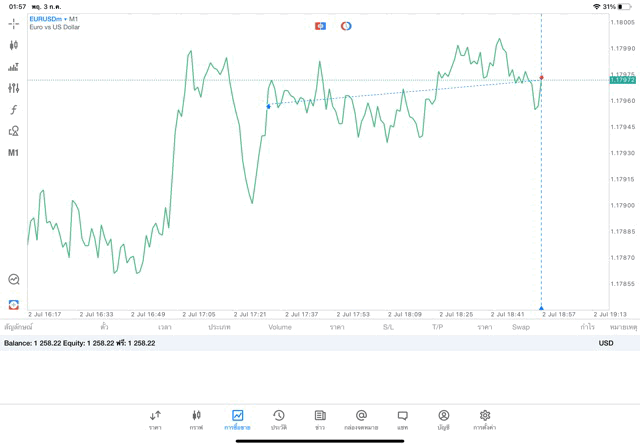Viewport: 640px width, 447px height.
Task: Sort positions by Volume column header
Action: pyautogui.click(x=280, y=327)
